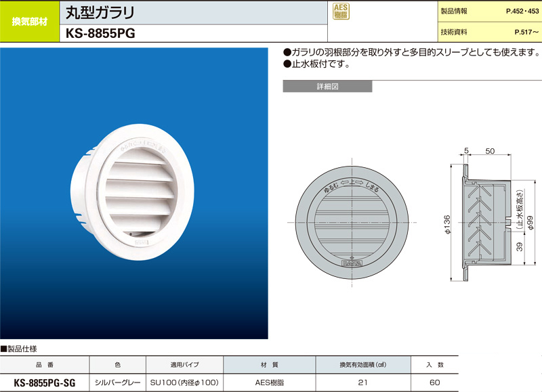Click the φ136 dimension label
Viewport: 542px width, 392px height.
point(447,225)
